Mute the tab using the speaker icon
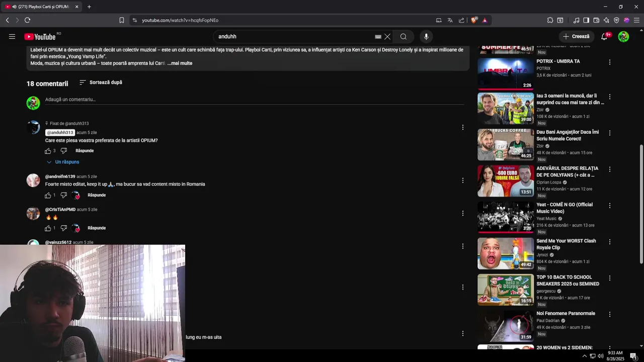The width and height of the screenshot is (644, 362). coord(14,7)
